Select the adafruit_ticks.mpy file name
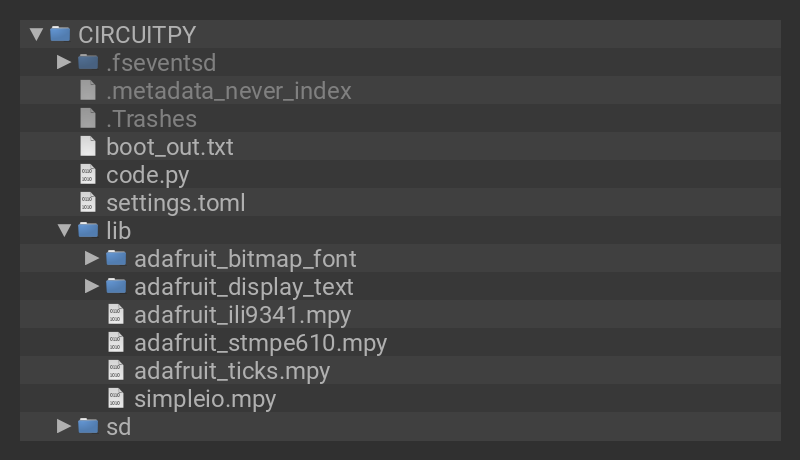The height and width of the screenshot is (460, 800). click(232, 370)
